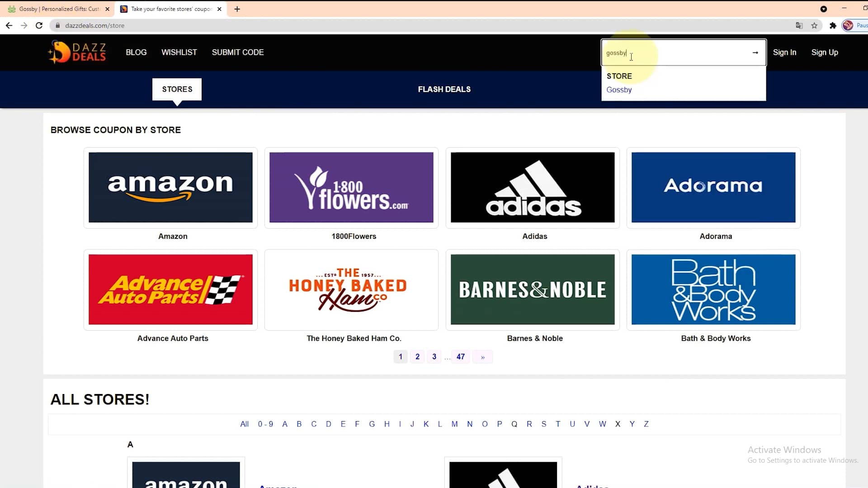Viewport: 868px width, 488px height.
Task: Click the Dazz Deals logo
Action: tap(77, 52)
